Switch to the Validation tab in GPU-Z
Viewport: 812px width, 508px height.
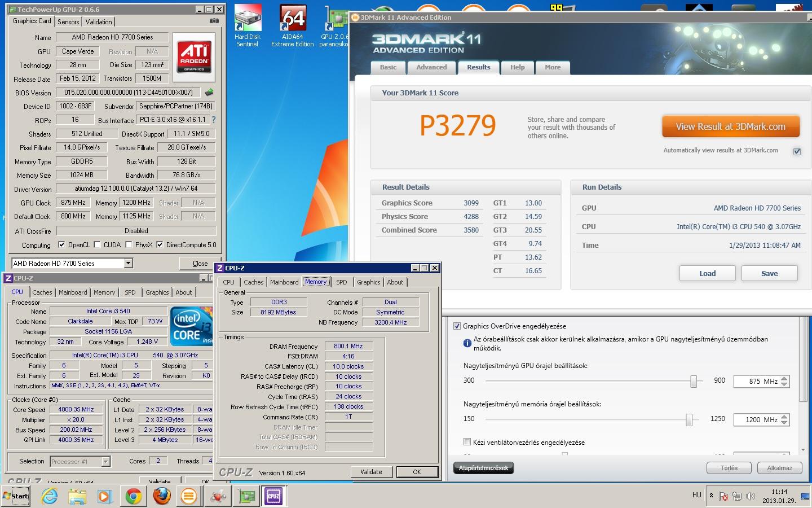[x=99, y=22]
